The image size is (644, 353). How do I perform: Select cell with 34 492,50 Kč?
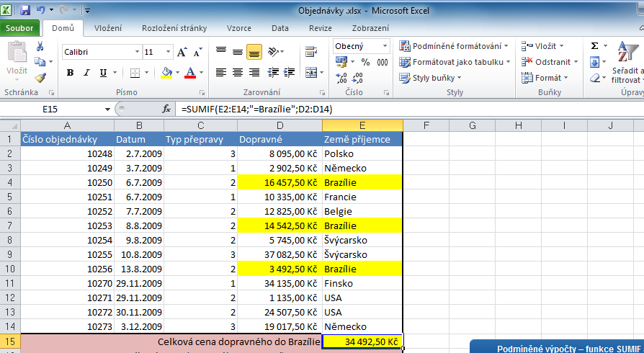coord(362,341)
